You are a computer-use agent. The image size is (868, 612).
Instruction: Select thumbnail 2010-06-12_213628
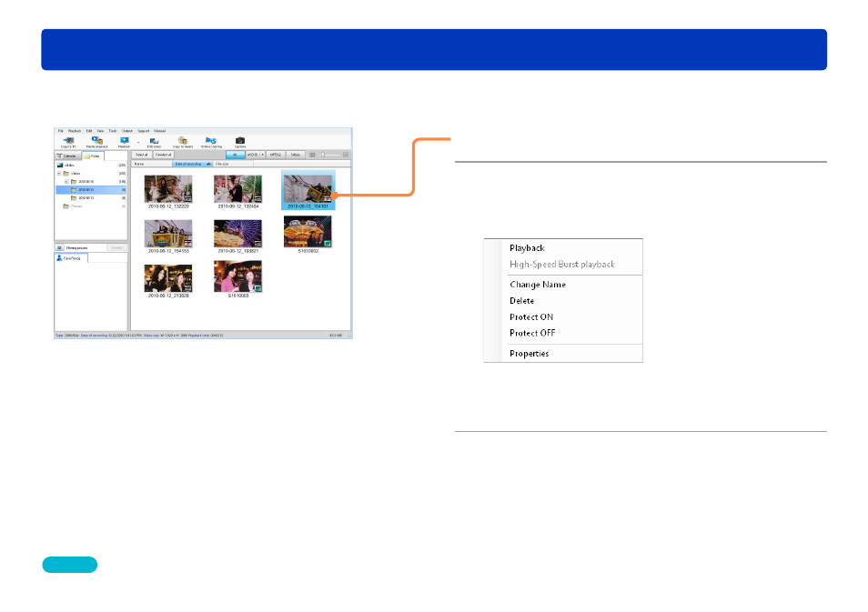click(x=168, y=281)
